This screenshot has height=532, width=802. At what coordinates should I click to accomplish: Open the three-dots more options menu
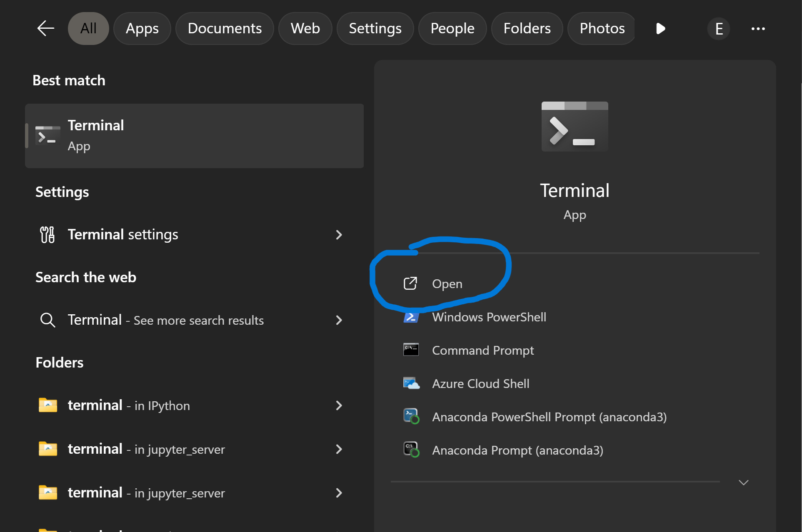pyautogui.click(x=758, y=29)
